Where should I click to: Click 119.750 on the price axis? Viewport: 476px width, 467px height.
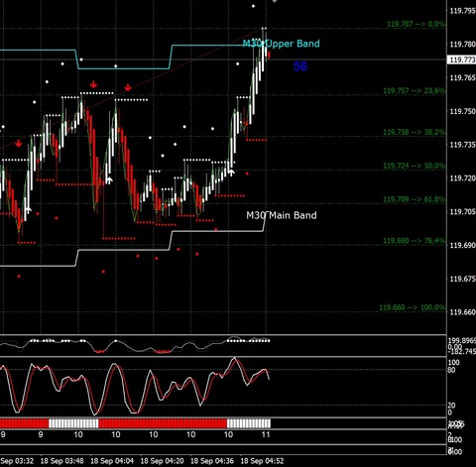(462, 111)
